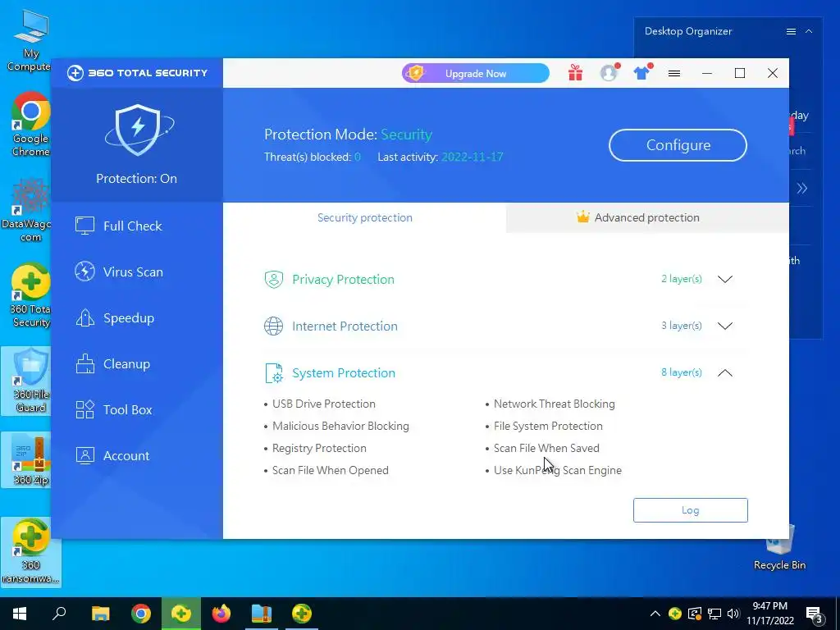Click Scan File When Saved item
The width and height of the screenshot is (840, 630).
pos(546,448)
